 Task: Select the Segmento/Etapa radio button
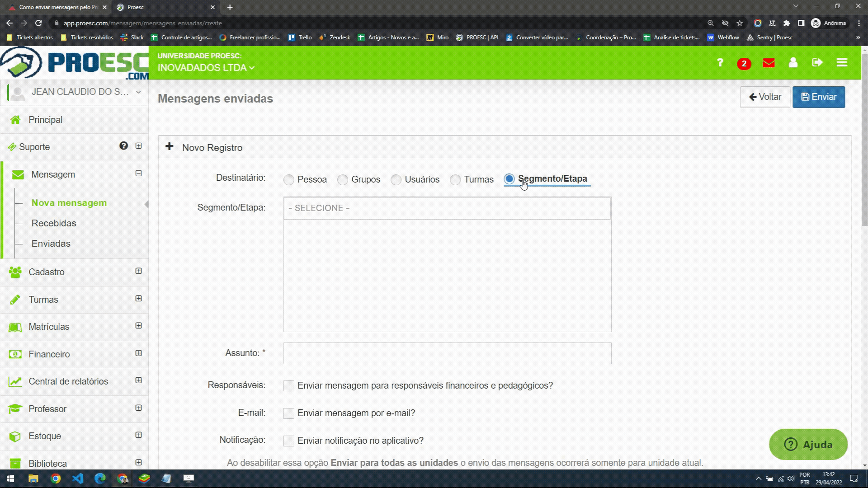click(509, 179)
